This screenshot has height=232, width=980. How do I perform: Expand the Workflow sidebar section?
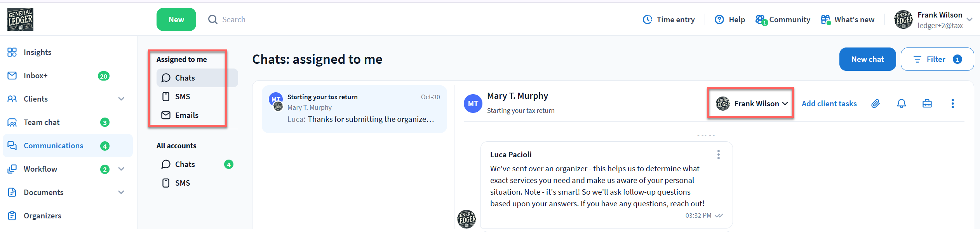pos(121,169)
